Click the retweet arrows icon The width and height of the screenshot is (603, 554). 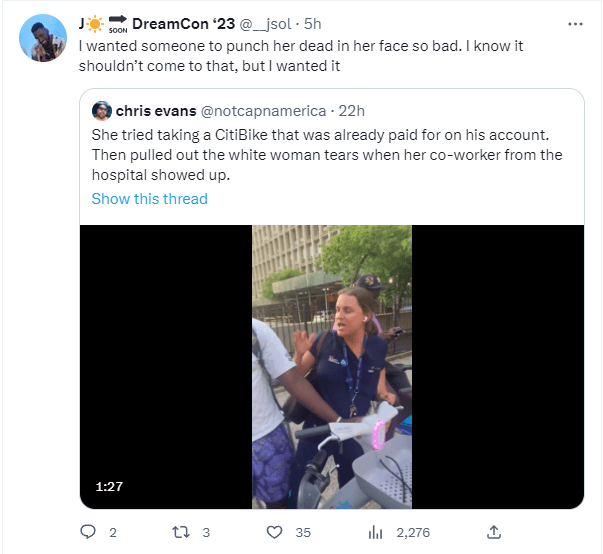[181, 532]
